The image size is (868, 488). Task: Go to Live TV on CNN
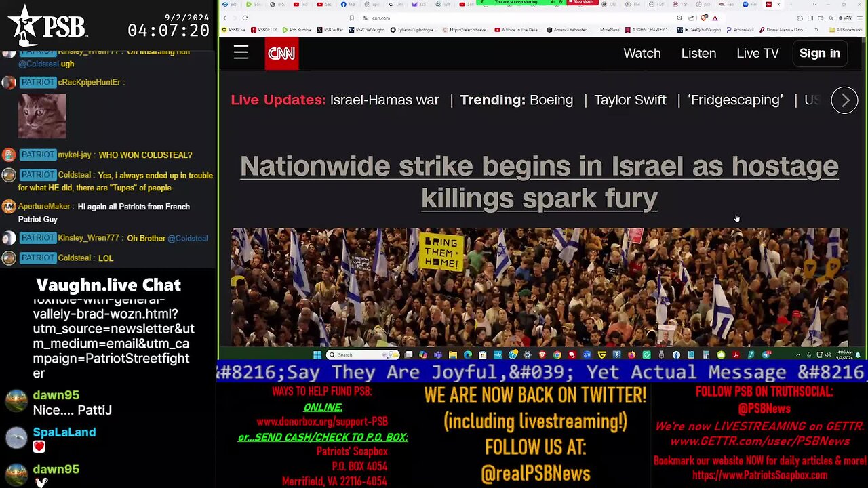[x=757, y=53]
